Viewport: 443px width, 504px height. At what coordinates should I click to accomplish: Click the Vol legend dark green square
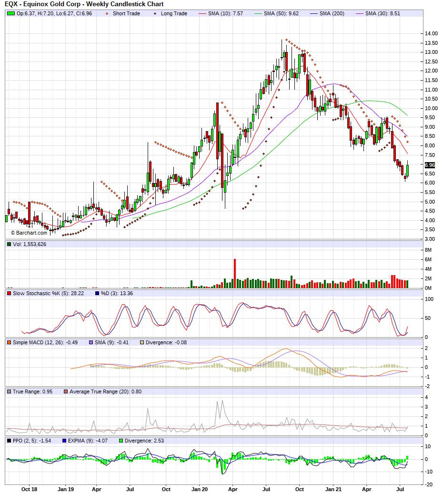point(9,244)
